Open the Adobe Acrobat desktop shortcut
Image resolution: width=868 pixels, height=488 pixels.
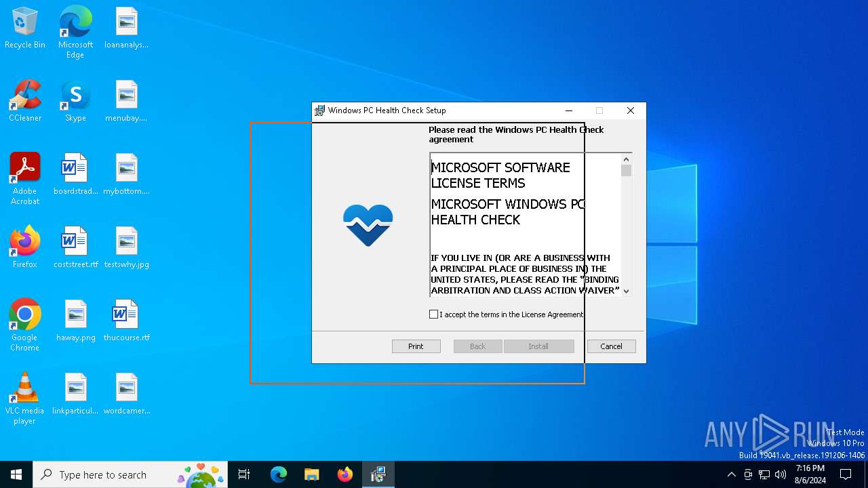coord(25,179)
